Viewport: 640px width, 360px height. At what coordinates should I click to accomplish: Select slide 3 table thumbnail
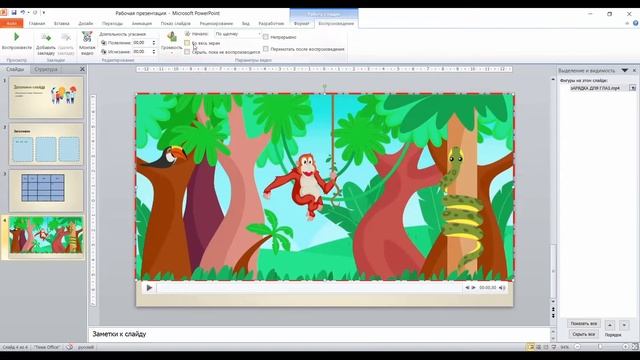(x=46, y=191)
